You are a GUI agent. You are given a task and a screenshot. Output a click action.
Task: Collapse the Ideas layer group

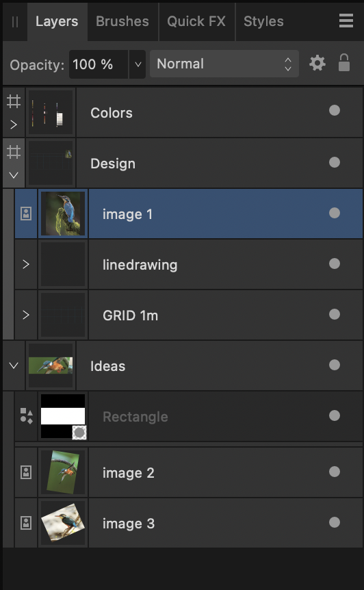pyautogui.click(x=14, y=365)
